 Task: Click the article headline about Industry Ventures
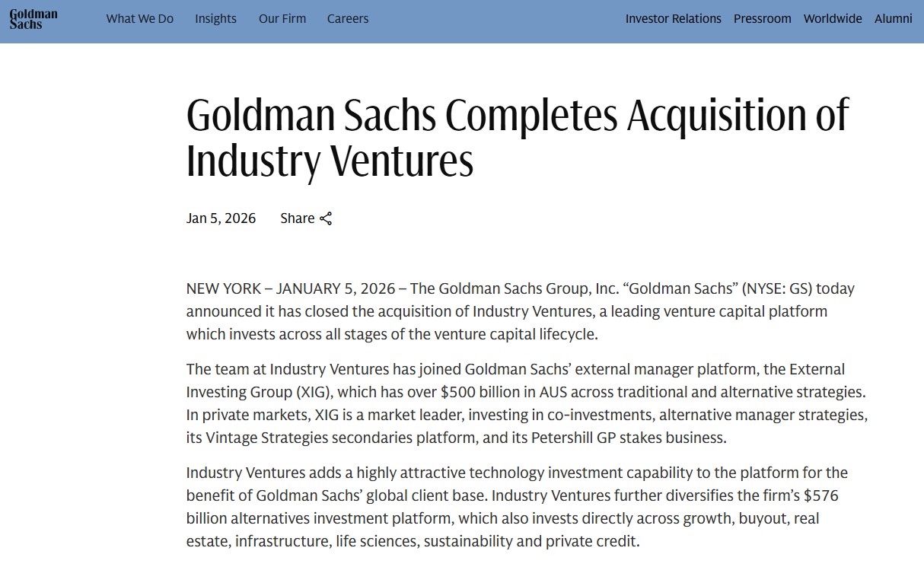[x=517, y=137]
